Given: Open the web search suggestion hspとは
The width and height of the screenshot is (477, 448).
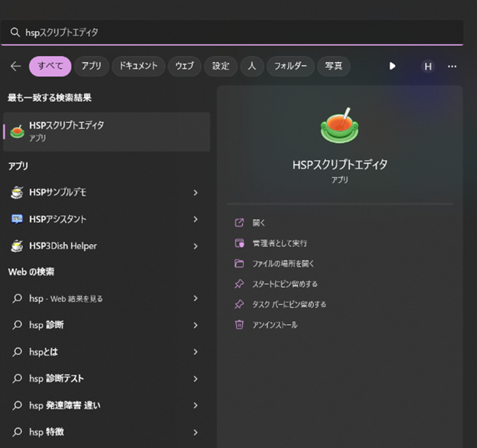Looking at the screenshot, I should click(x=44, y=352).
